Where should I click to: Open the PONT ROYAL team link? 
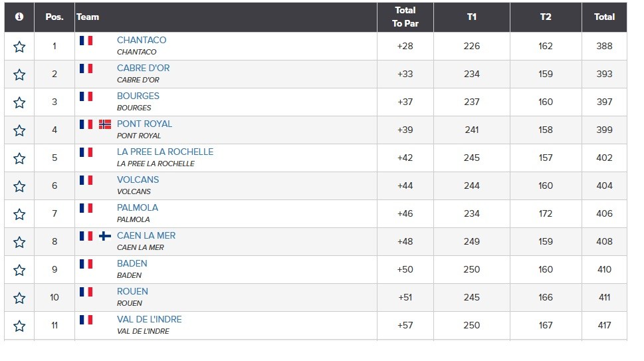coord(144,124)
